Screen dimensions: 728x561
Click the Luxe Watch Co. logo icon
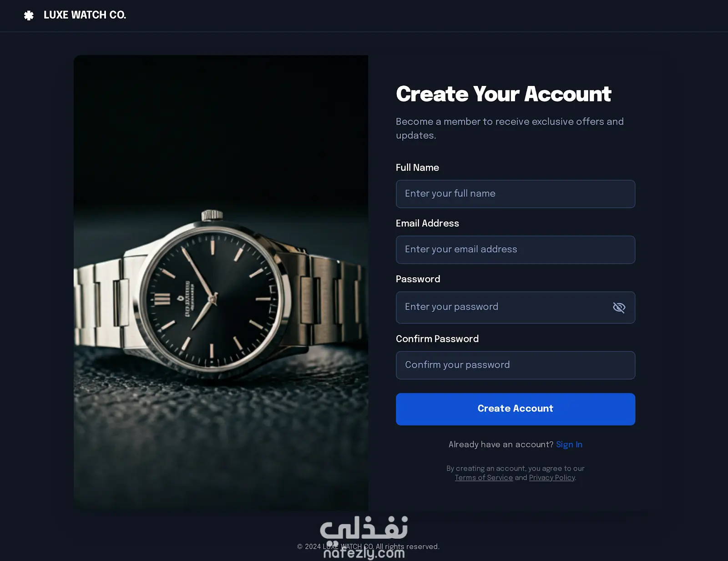(x=29, y=15)
